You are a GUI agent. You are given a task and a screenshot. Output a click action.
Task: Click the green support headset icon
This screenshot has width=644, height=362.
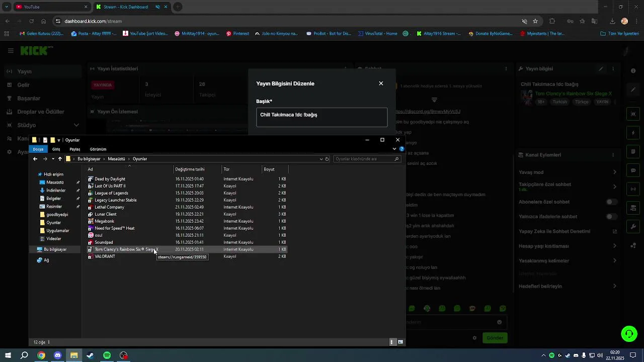[x=628, y=333]
